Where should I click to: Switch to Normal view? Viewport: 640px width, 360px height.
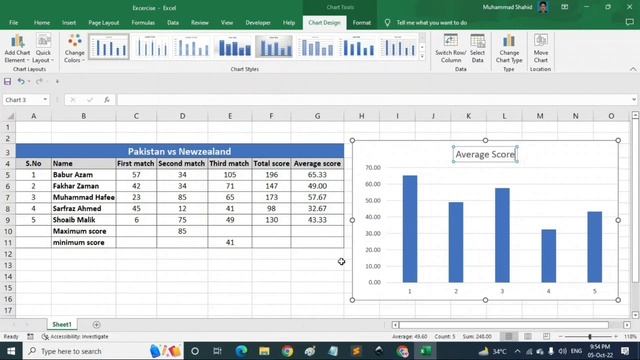point(509,336)
